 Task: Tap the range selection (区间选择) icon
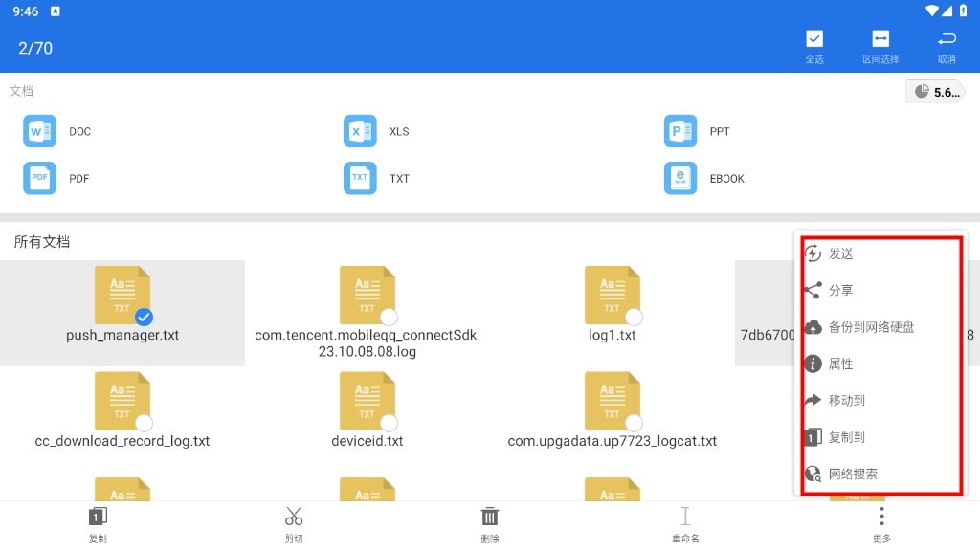tap(880, 39)
